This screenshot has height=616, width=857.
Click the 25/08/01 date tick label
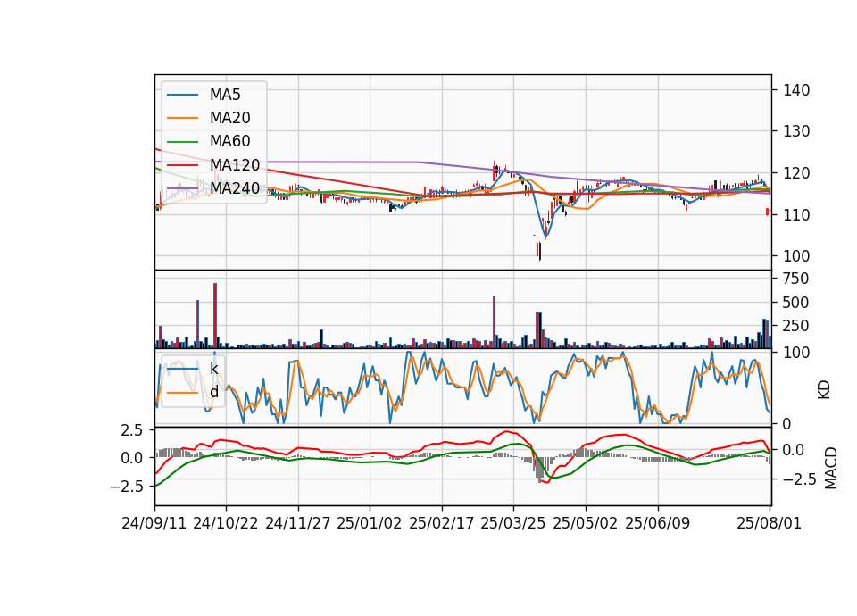pyautogui.click(x=769, y=523)
